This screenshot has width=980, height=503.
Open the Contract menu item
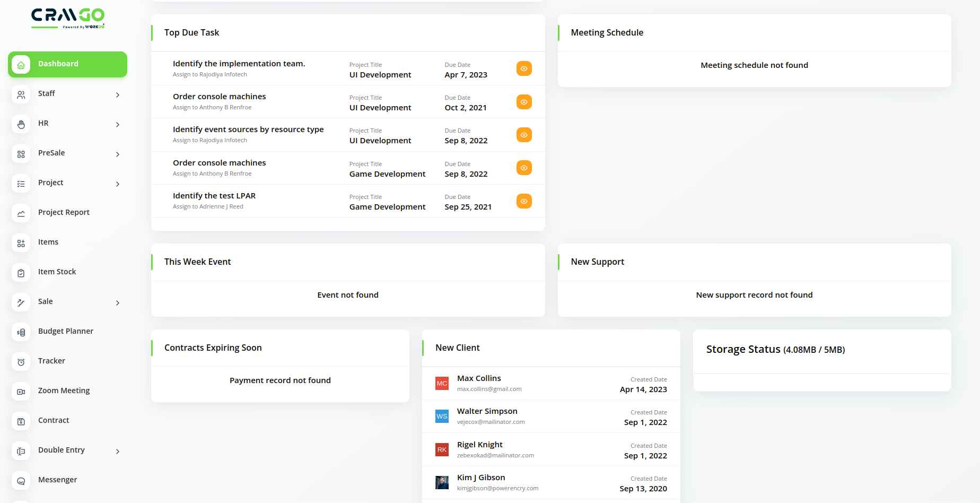54,420
